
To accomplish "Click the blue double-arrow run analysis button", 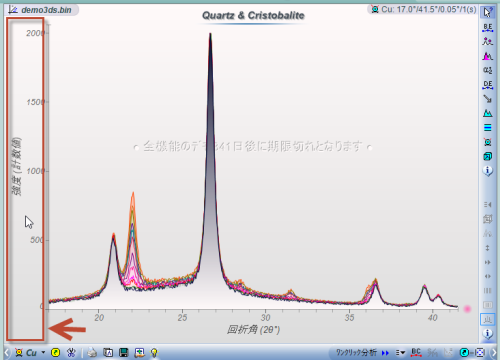I will point(385,353).
